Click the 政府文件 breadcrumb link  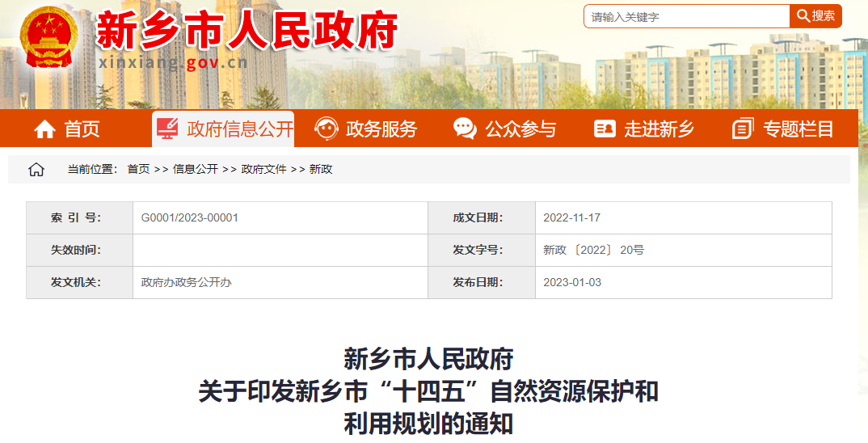pos(263,169)
